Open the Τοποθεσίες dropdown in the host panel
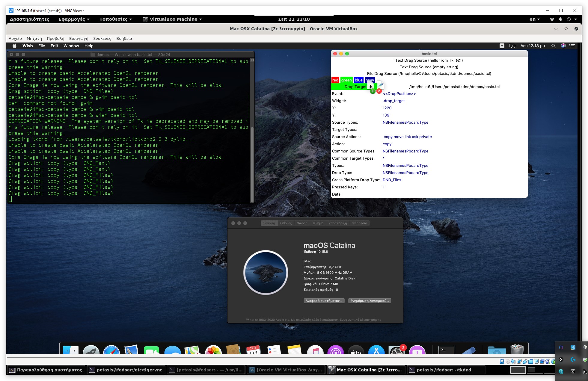Viewport: 588px width, 381px height. [116, 19]
